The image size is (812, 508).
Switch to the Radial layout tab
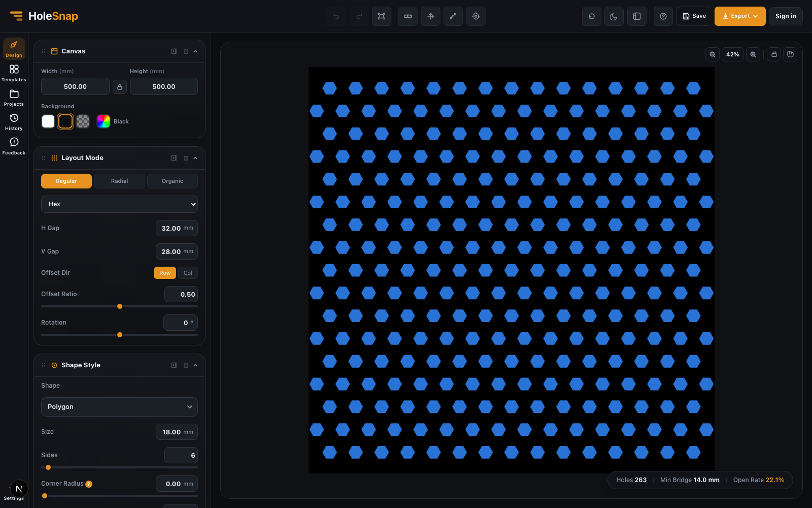pos(120,181)
